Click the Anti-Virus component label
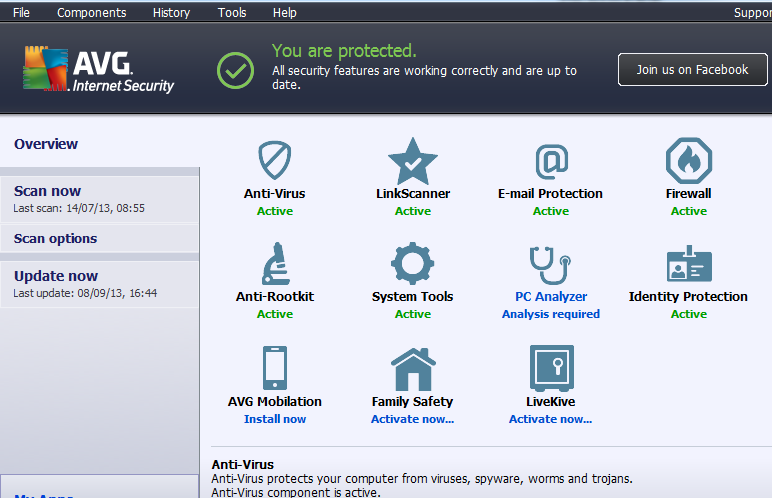The height and width of the screenshot is (498, 772). 274,194
